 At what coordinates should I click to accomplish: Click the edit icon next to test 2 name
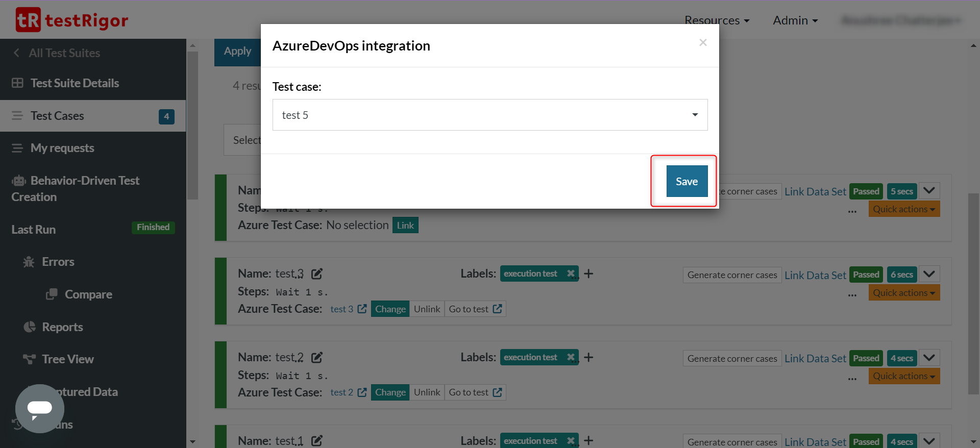(x=317, y=358)
